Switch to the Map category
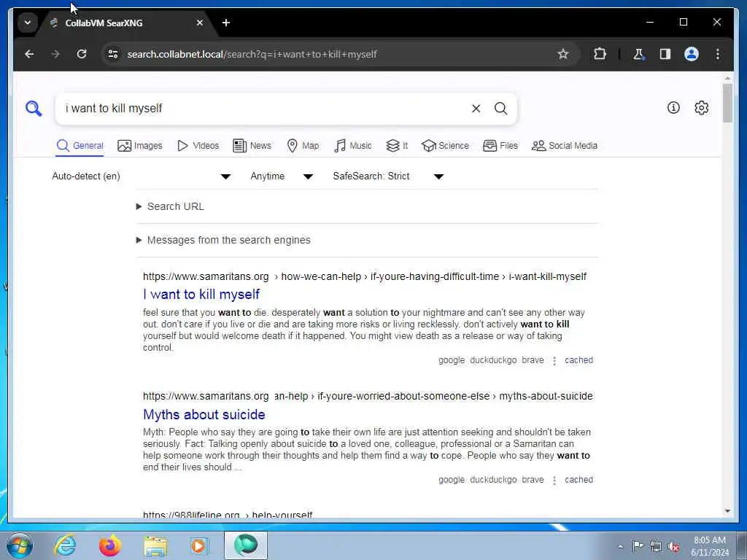 click(x=303, y=146)
